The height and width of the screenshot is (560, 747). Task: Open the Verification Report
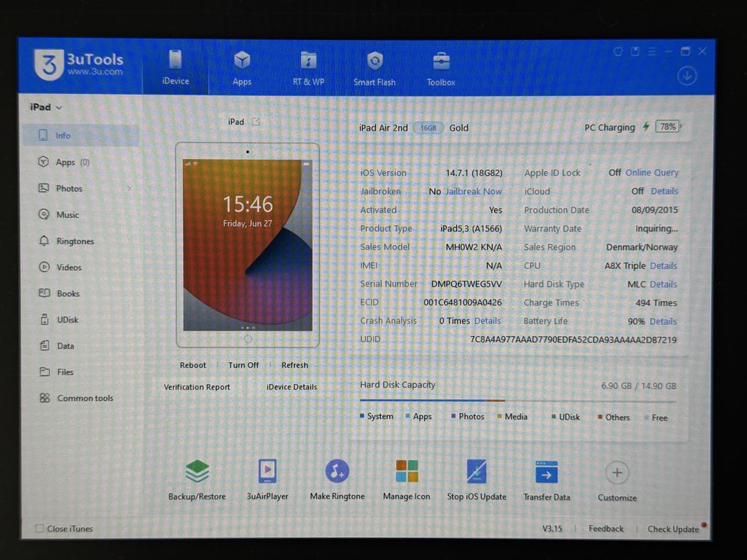(196, 387)
